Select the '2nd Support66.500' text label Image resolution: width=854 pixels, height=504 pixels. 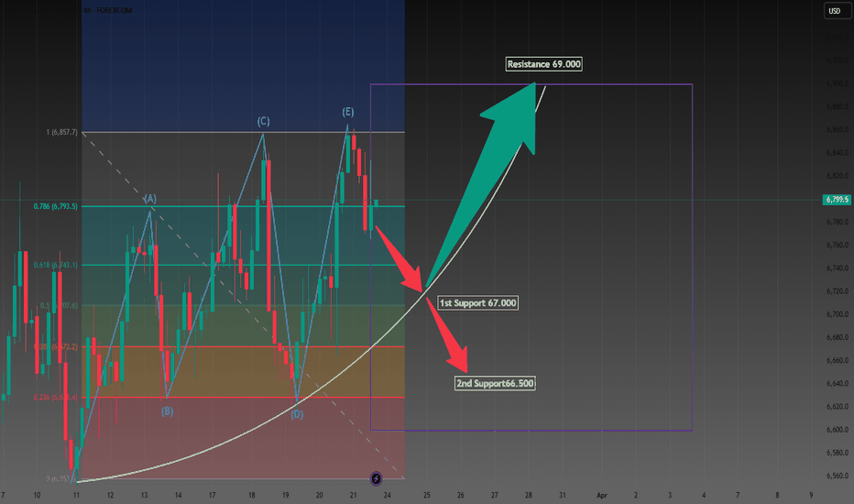pyautogui.click(x=495, y=383)
